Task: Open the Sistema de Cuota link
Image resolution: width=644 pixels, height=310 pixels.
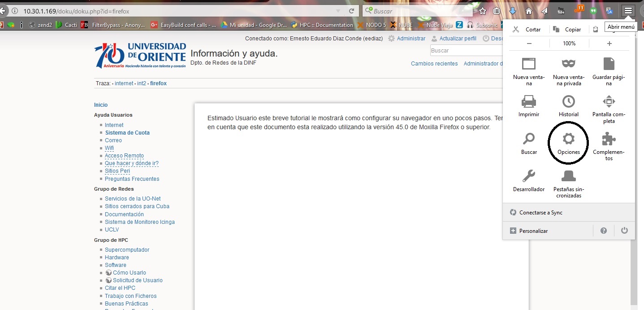Action: click(x=127, y=133)
